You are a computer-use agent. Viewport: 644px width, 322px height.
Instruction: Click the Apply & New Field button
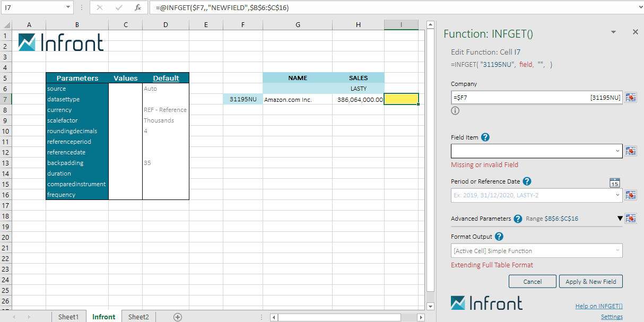pyautogui.click(x=590, y=282)
